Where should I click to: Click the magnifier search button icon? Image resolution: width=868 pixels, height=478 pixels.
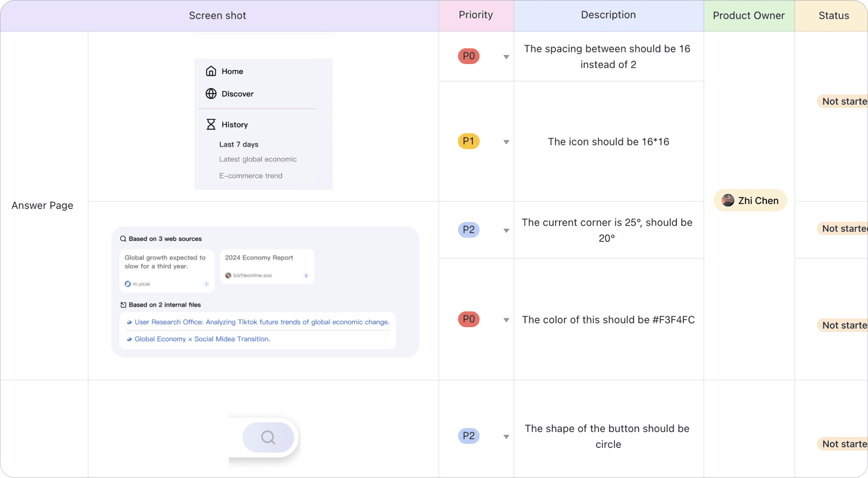point(268,437)
